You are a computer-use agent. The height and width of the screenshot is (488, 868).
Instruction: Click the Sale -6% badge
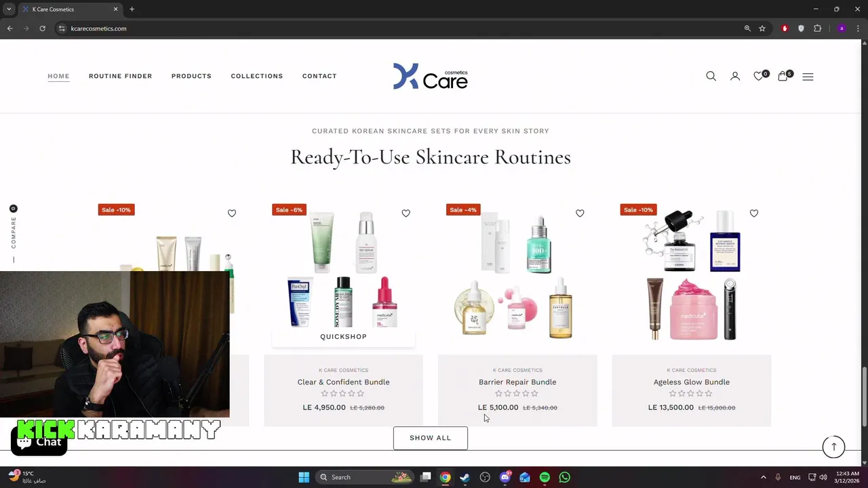[x=289, y=210]
